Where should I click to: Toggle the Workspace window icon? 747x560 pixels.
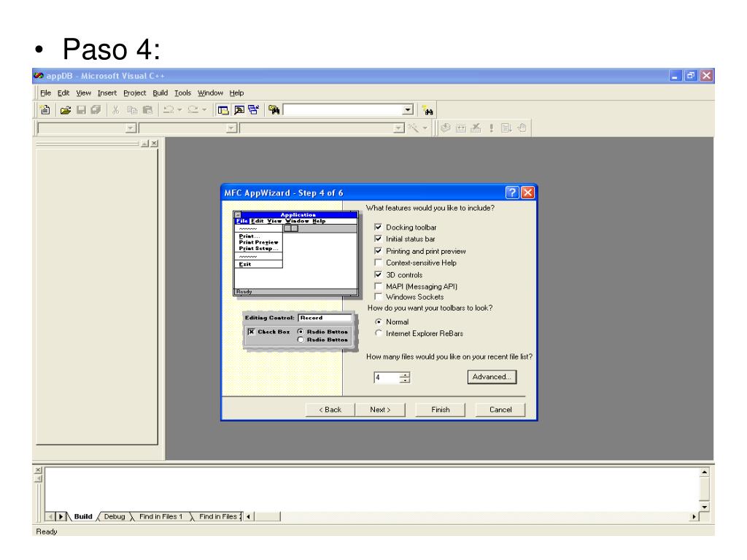coord(223,110)
